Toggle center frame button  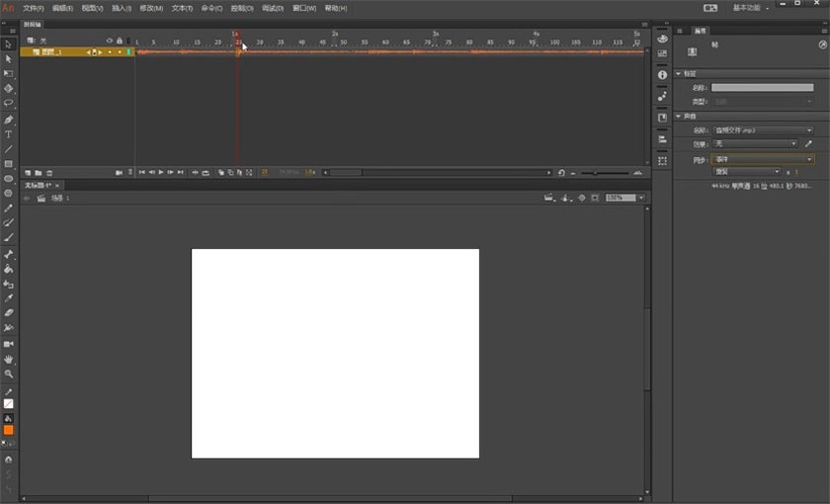pyautogui.click(x=195, y=173)
